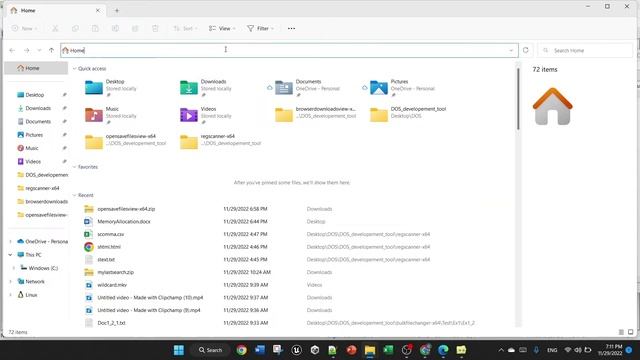640x360 pixels.
Task: Click the Share icon in toolbar
Action: (135, 29)
